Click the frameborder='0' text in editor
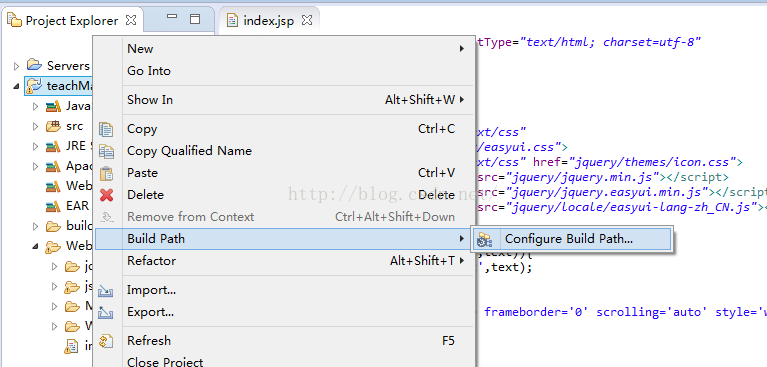The height and width of the screenshot is (367, 767). pos(537,312)
